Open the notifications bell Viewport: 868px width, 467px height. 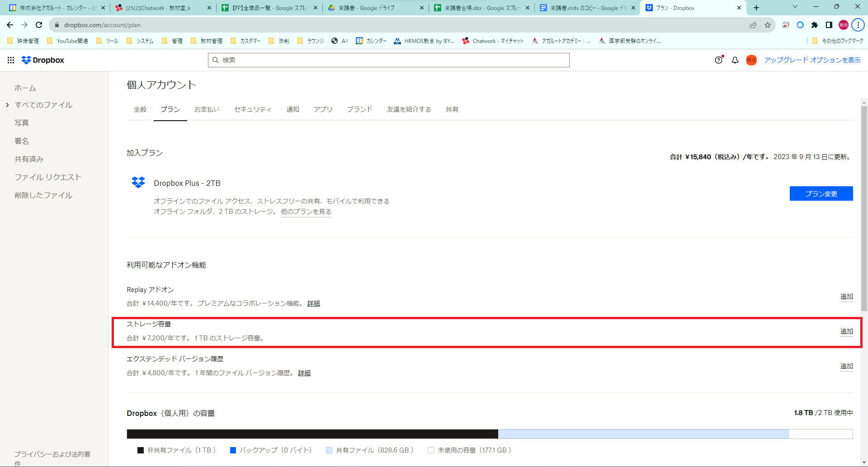coord(735,60)
